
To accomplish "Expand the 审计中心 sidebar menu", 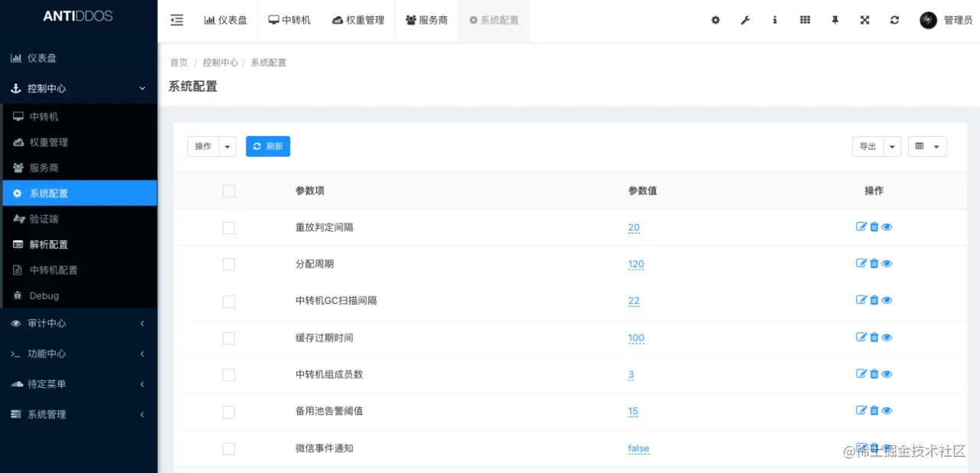I will [x=78, y=324].
